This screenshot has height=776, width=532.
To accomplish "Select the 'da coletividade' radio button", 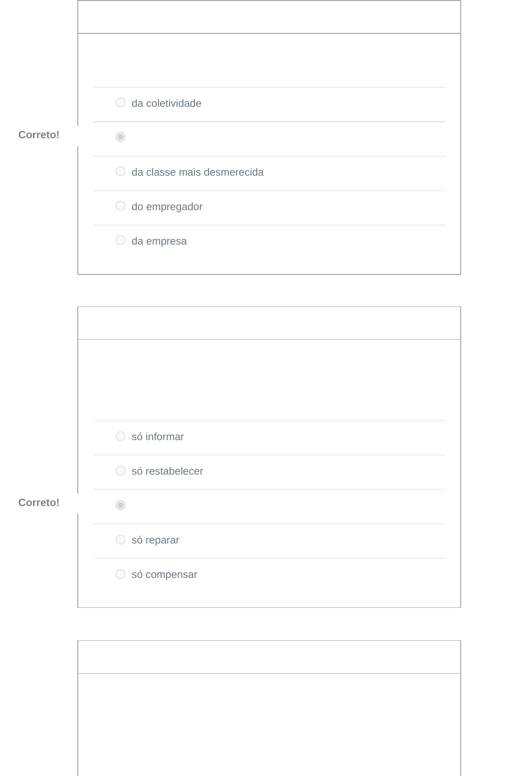I will (x=121, y=103).
